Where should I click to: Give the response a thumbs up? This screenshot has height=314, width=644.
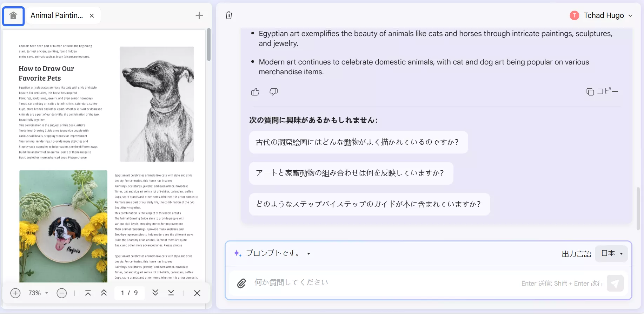pyautogui.click(x=255, y=92)
